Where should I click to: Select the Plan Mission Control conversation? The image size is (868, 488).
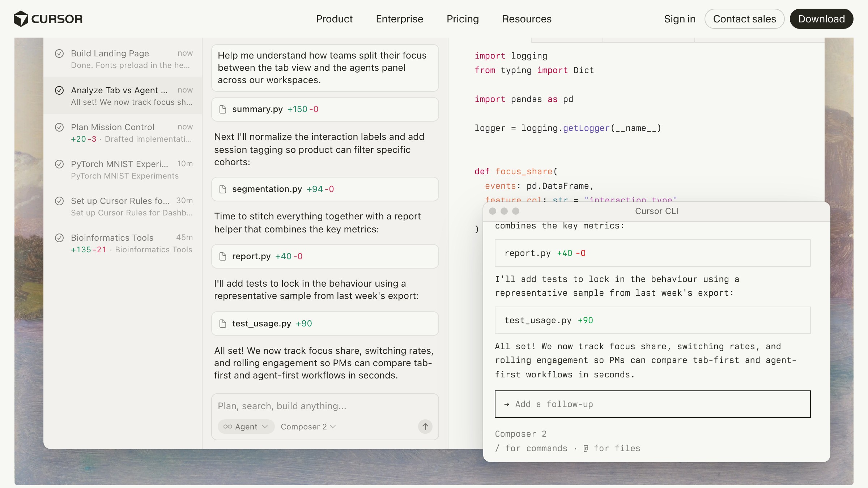(123, 133)
